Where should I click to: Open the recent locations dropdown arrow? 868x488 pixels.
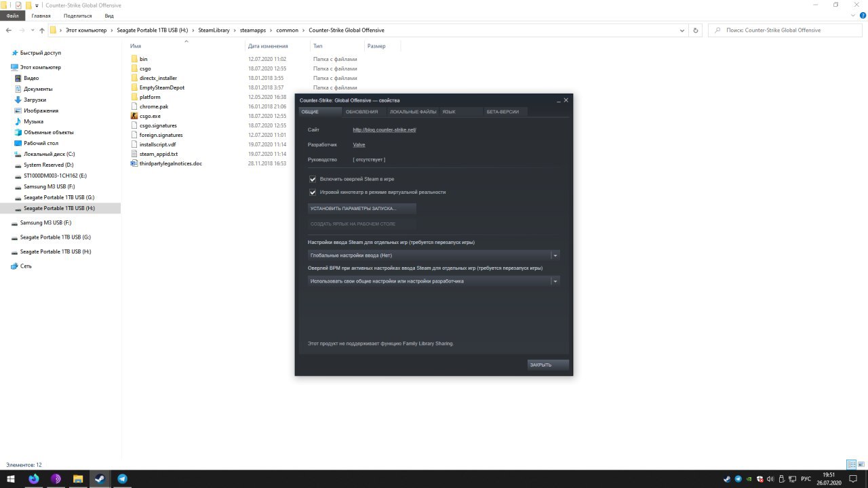click(x=33, y=30)
